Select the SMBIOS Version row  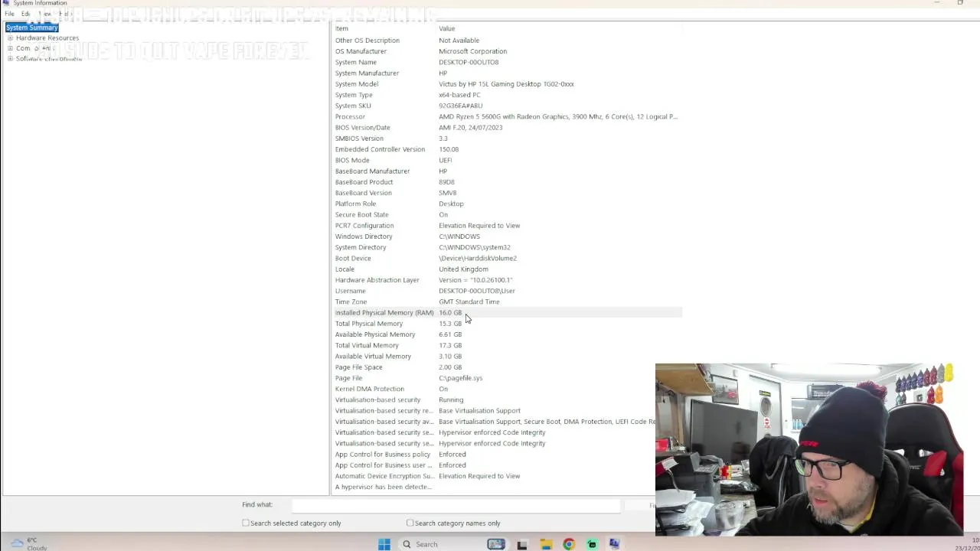click(x=506, y=139)
